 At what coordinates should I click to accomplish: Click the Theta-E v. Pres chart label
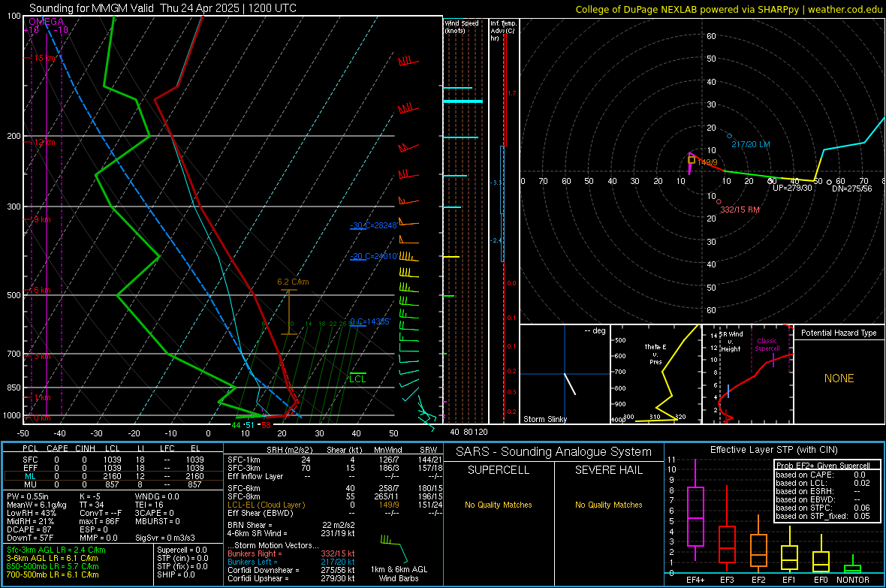pyautogui.click(x=655, y=354)
